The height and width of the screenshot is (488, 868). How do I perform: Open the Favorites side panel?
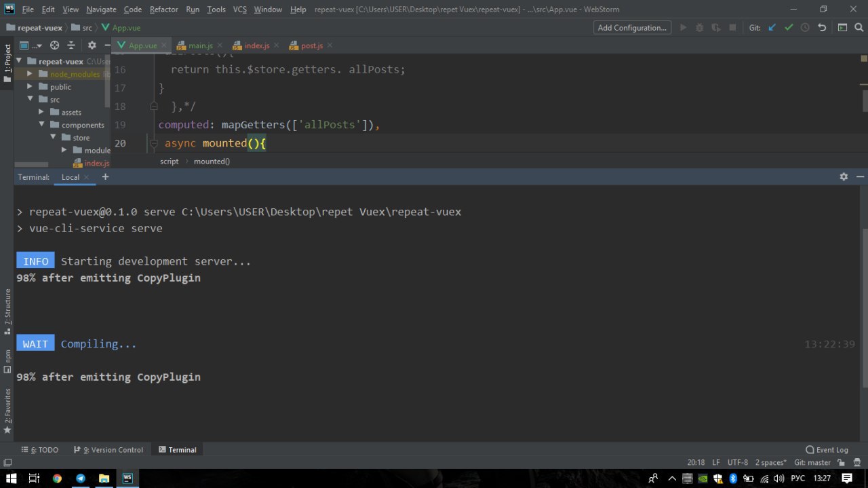7,411
